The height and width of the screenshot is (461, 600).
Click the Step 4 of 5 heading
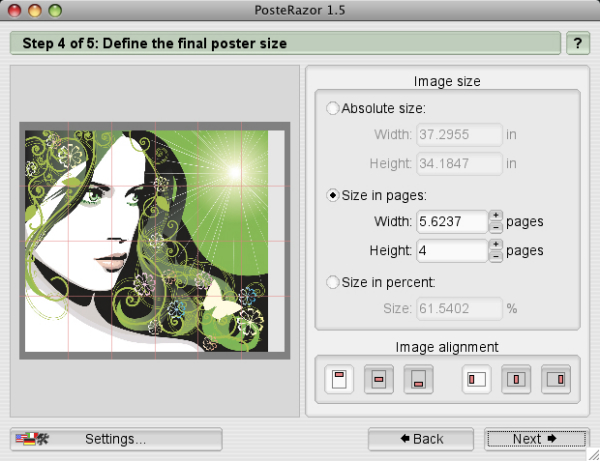155,43
